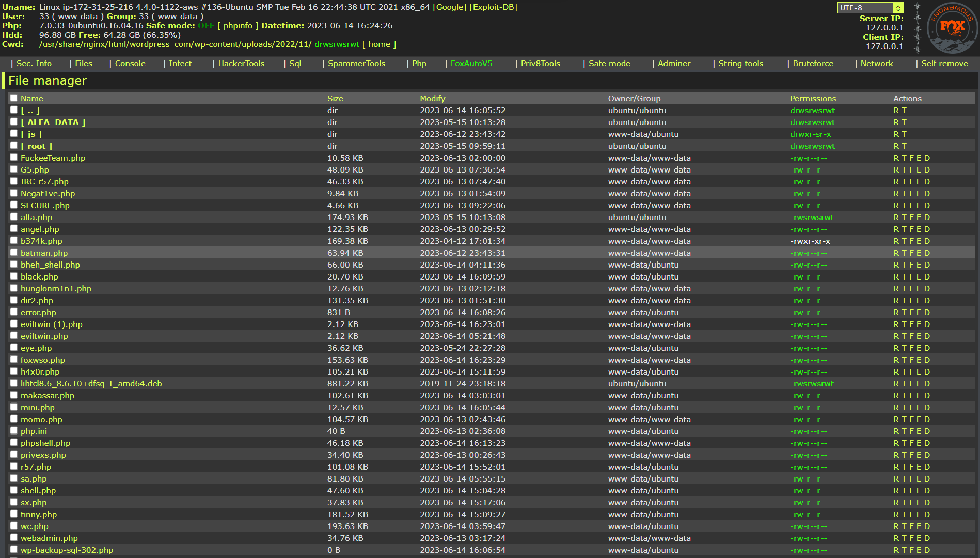Viewport: 980px width, 558px height.
Task: Click the modify date of mini.php
Action: [x=463, y=408]
